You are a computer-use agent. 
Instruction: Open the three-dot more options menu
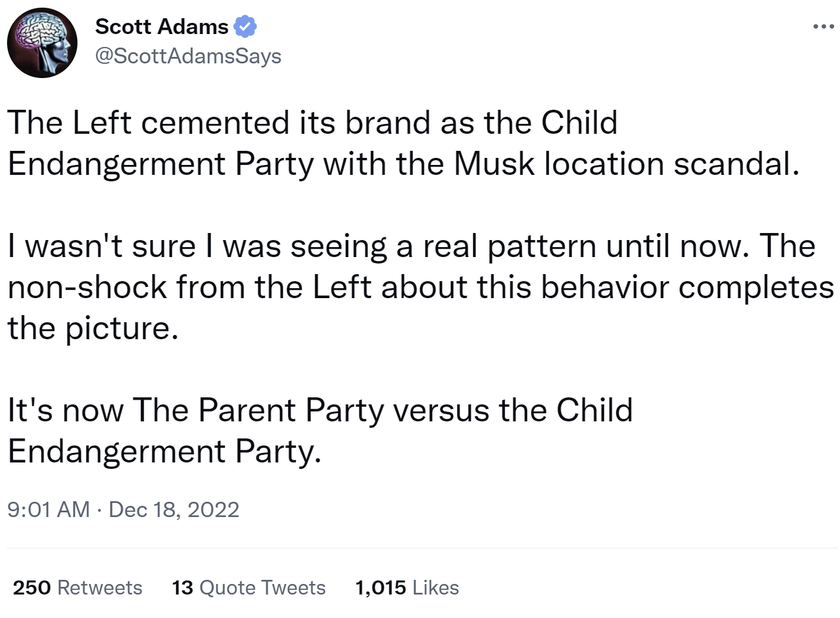(823, 26)
